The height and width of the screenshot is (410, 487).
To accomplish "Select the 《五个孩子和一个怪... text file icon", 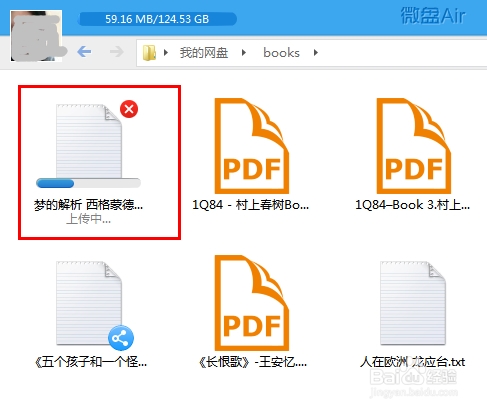I will [89, 303].
